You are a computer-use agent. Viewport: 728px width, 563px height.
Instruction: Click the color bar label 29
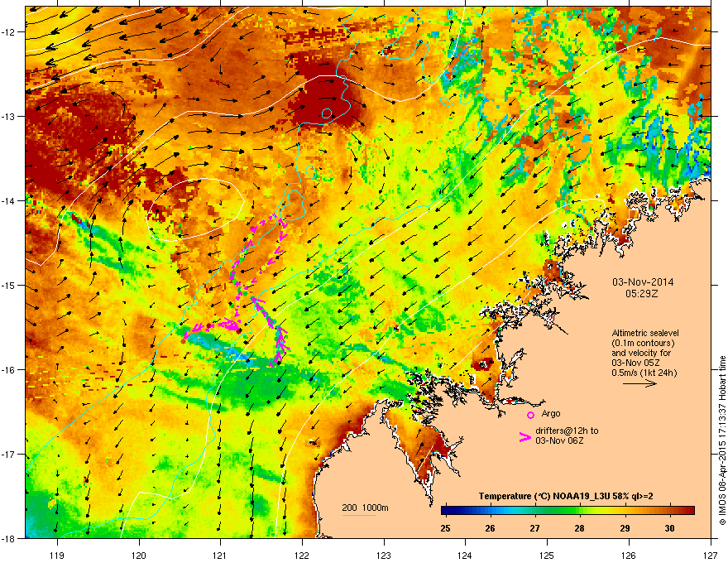(x=625, y=528)
